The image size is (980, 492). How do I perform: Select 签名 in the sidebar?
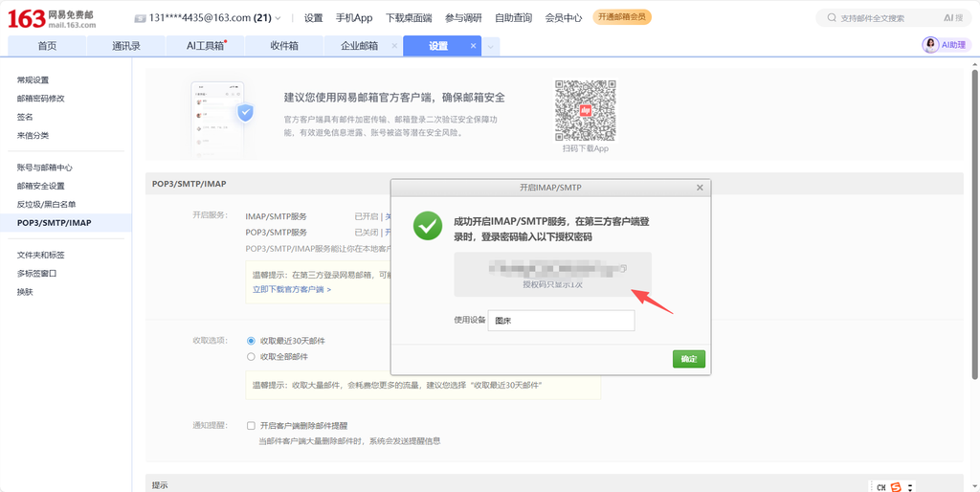click(x=24, y=117)
